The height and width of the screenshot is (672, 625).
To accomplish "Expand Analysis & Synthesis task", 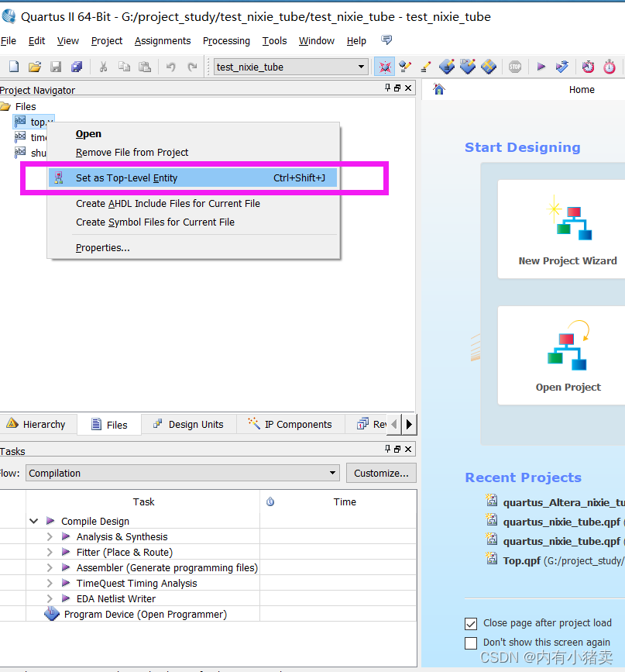I will [x=50, y=536].
